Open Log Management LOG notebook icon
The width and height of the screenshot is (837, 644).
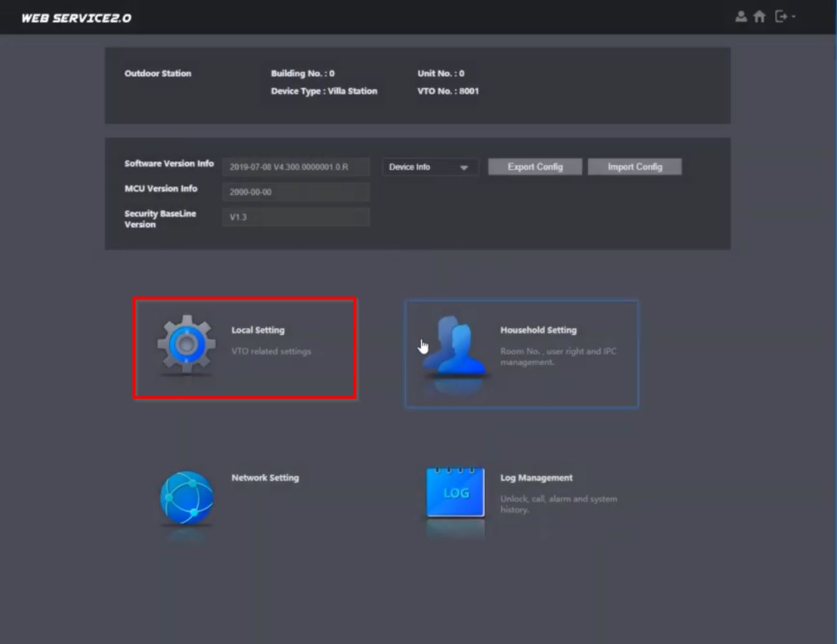[x=456, y=492]
